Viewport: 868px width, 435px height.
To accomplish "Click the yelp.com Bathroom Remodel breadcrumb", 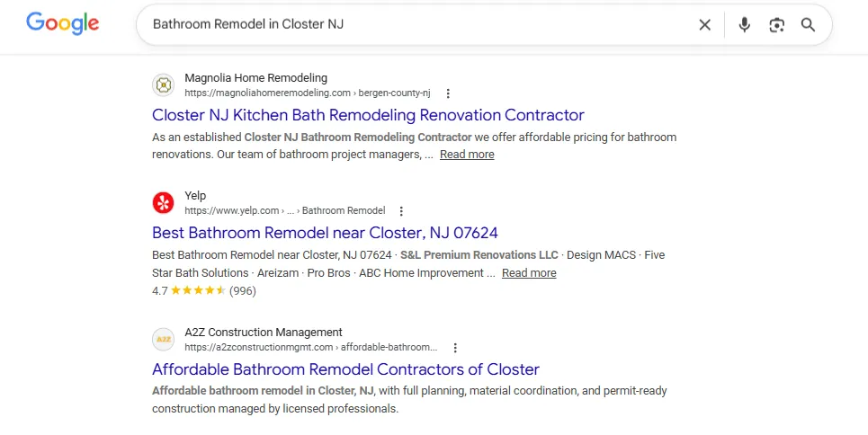I will pos(284,211).
